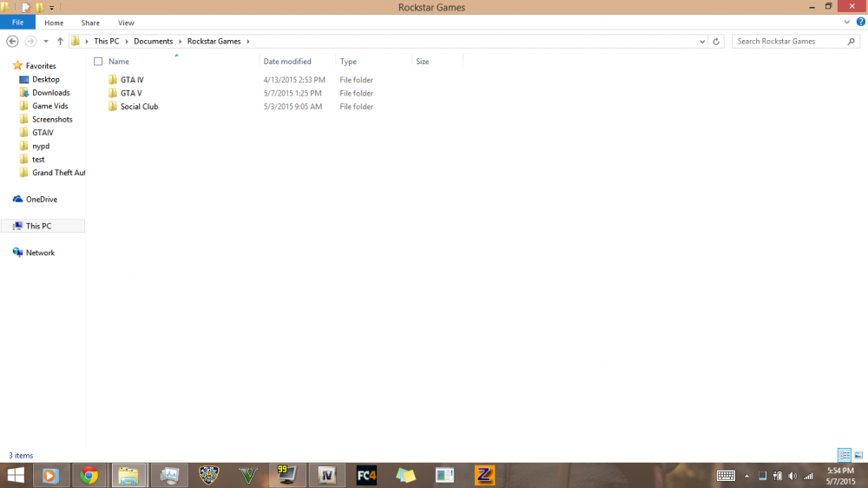This screenshot has width=868, height=488.
Task: Open Screenshots in Favorites
Action: pyautogui.click(x=52, y=119)
